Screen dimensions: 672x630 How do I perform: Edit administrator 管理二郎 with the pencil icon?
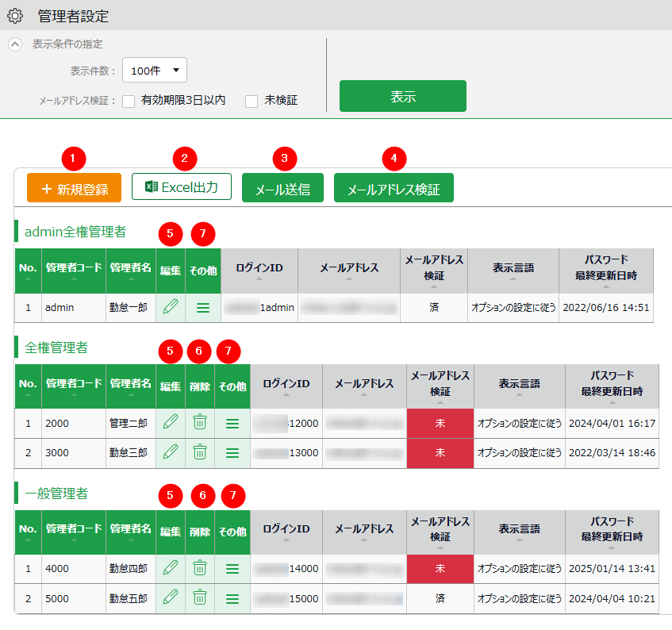click(171, 423)
